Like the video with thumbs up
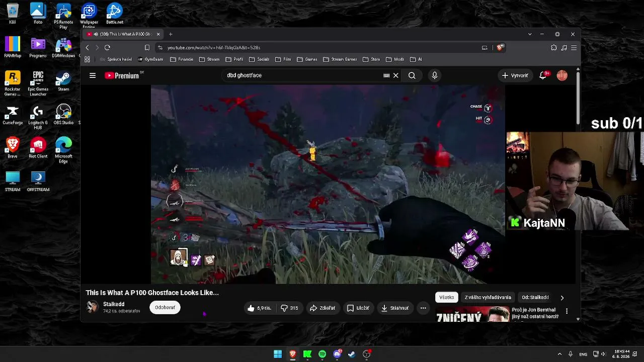The image size is (644, 362). coord(259,308)
